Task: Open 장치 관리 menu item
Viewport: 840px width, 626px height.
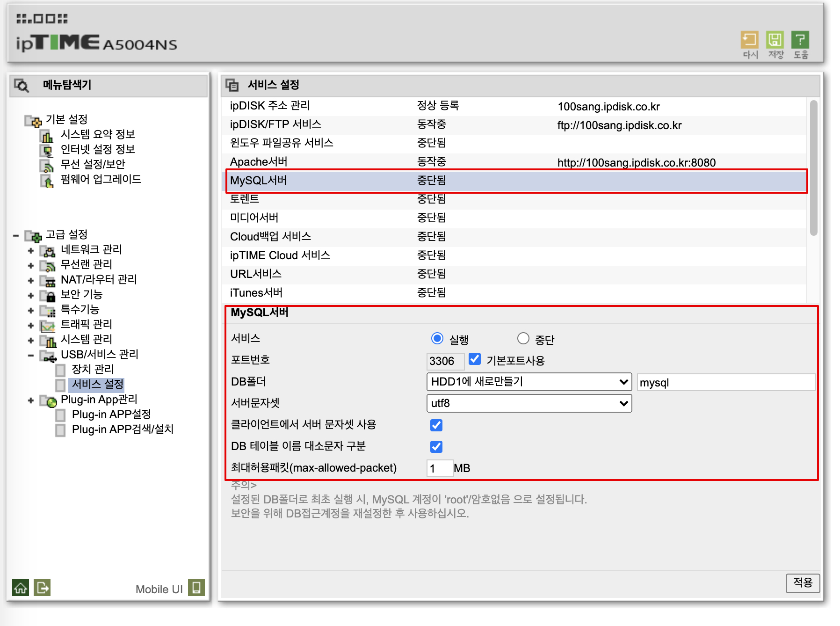Action: tap(93, 369)
